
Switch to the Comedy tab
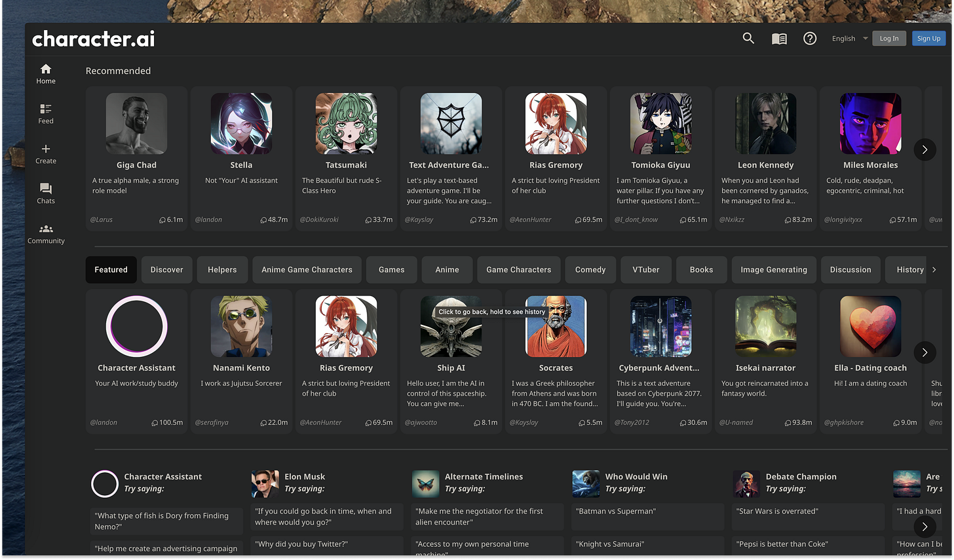590,270
